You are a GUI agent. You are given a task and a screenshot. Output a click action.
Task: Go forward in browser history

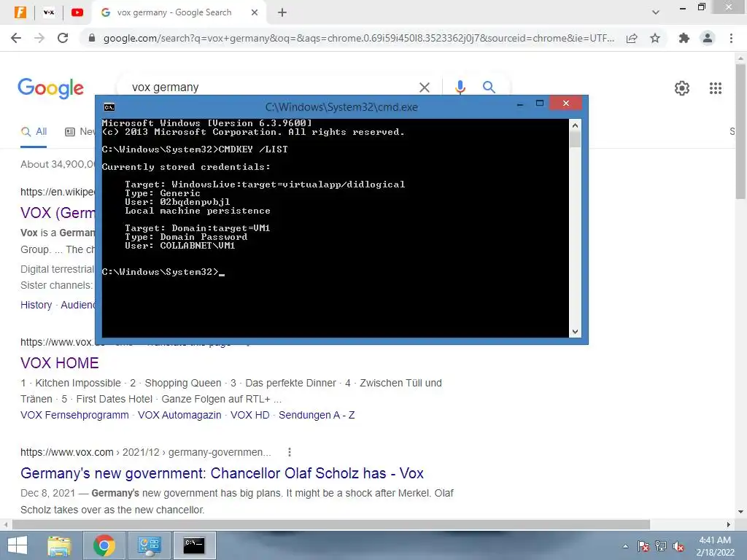click(x=39, y=38)
